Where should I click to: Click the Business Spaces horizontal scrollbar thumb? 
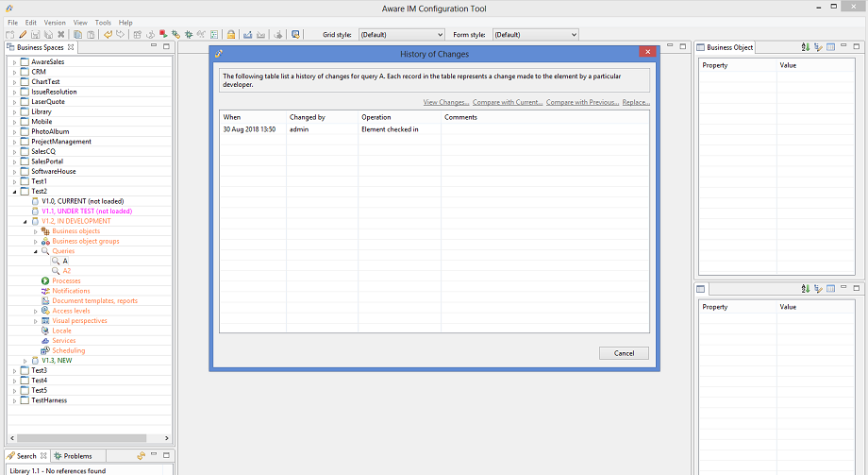(x=82, y=438)
